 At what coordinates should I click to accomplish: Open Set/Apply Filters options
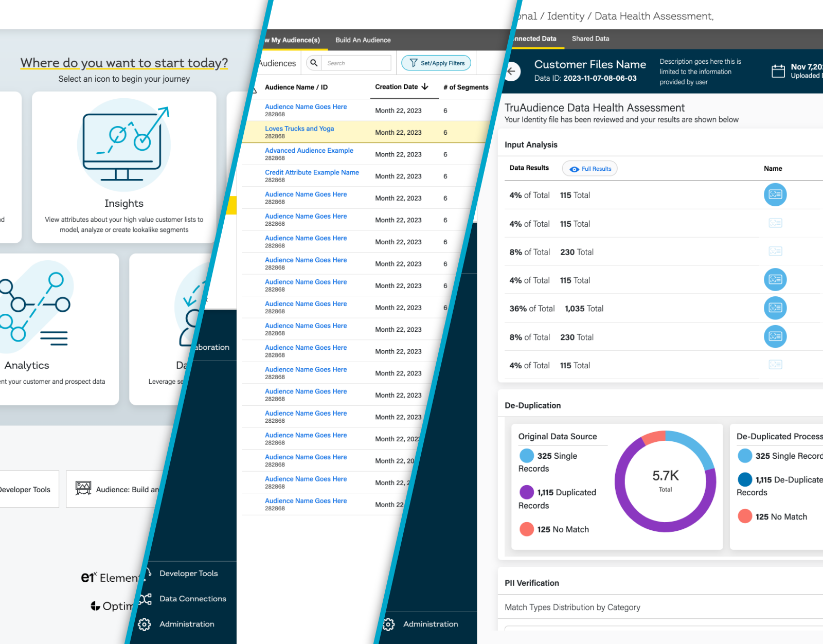436,63
